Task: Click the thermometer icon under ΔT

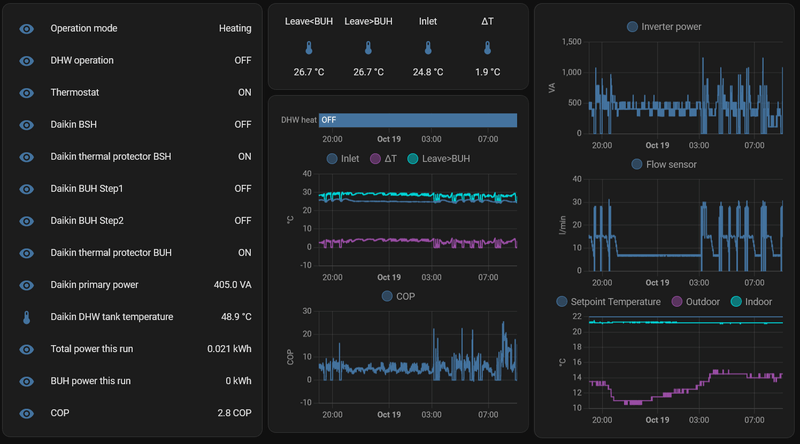Action: point(487,48)
